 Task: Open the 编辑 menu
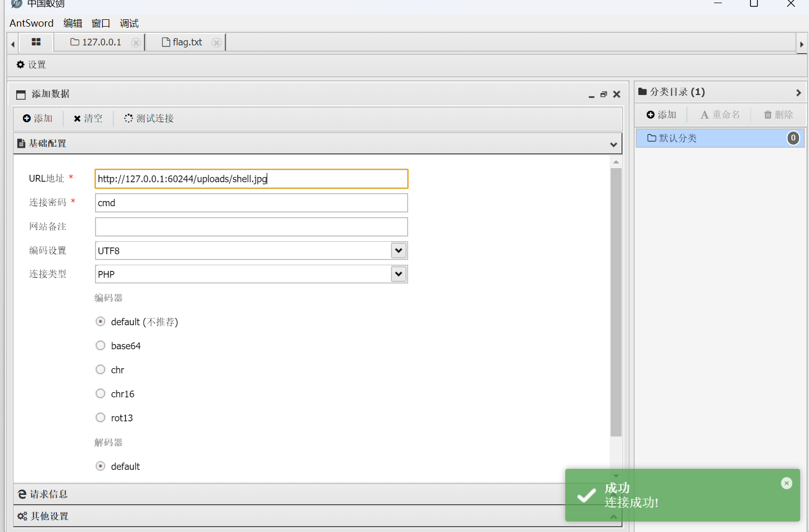[x=73, y=23]
